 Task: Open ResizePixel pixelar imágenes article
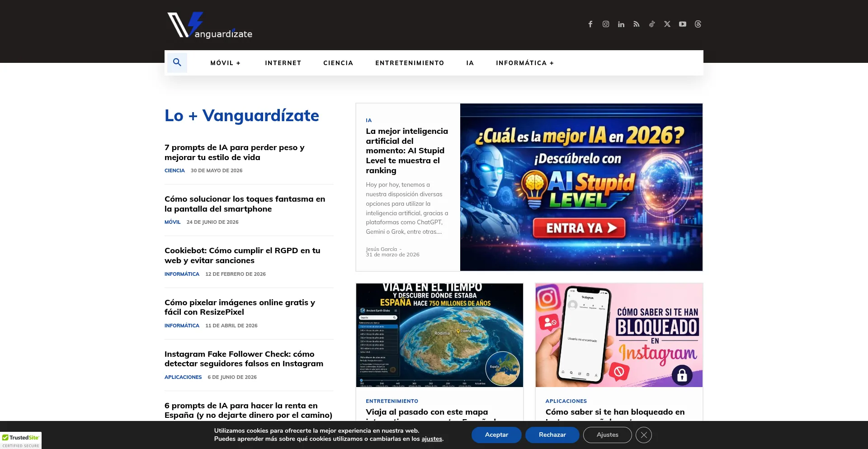pyautogui.click(x=240, y=307)
